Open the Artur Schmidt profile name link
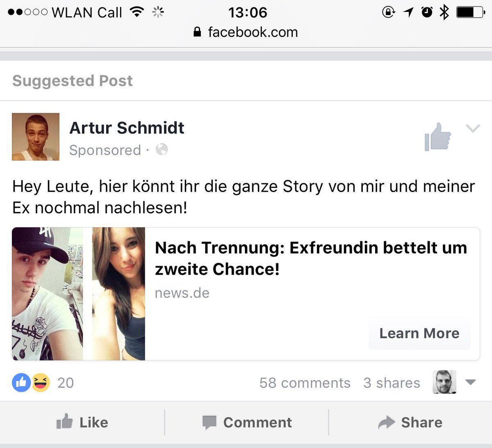The width and height of the screenshot is (492, 448). click(x=127, y=128)
